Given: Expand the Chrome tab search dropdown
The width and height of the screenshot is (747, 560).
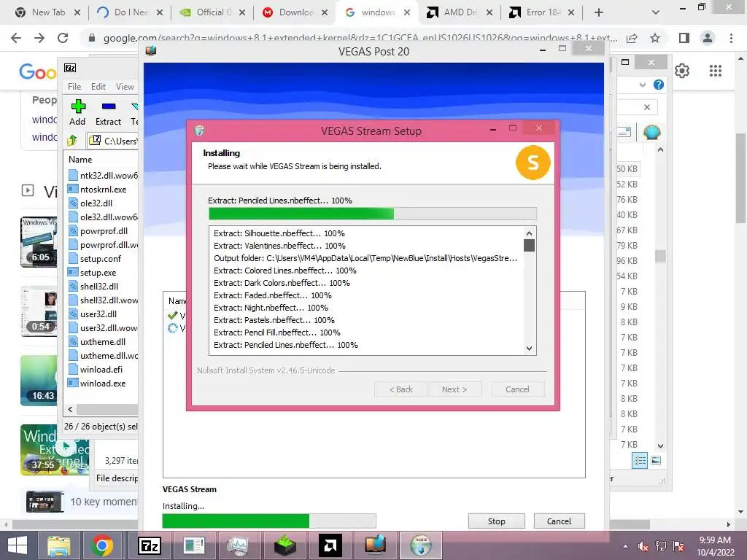Looking at the screenshot, I should [x=656, y=13].
